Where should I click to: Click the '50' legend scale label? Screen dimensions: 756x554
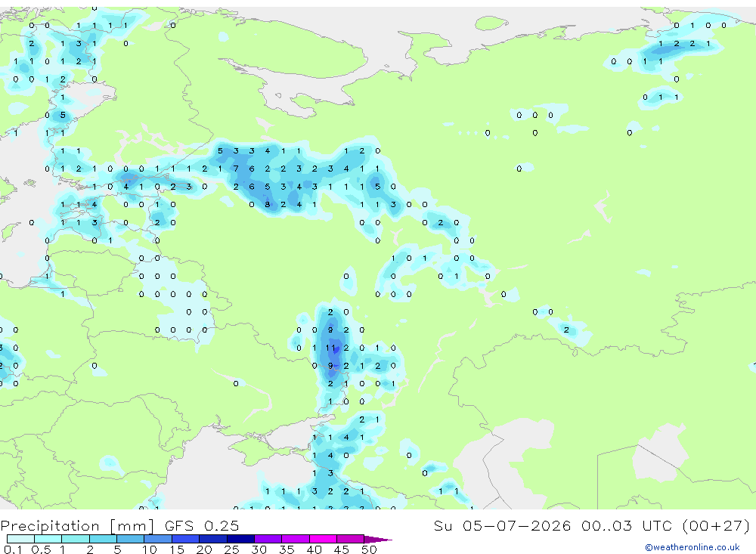369,549
